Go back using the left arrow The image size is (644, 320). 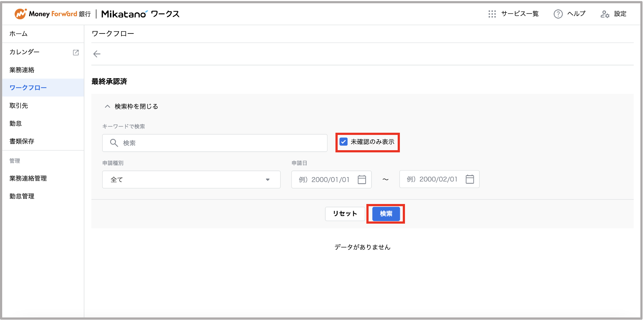click(x=97, y=54)
